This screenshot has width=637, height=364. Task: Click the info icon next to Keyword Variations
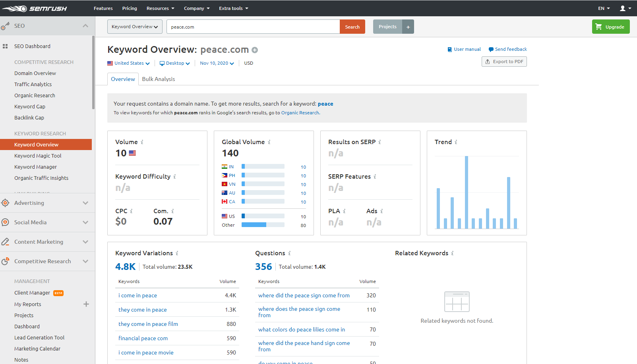pos(177,253)
